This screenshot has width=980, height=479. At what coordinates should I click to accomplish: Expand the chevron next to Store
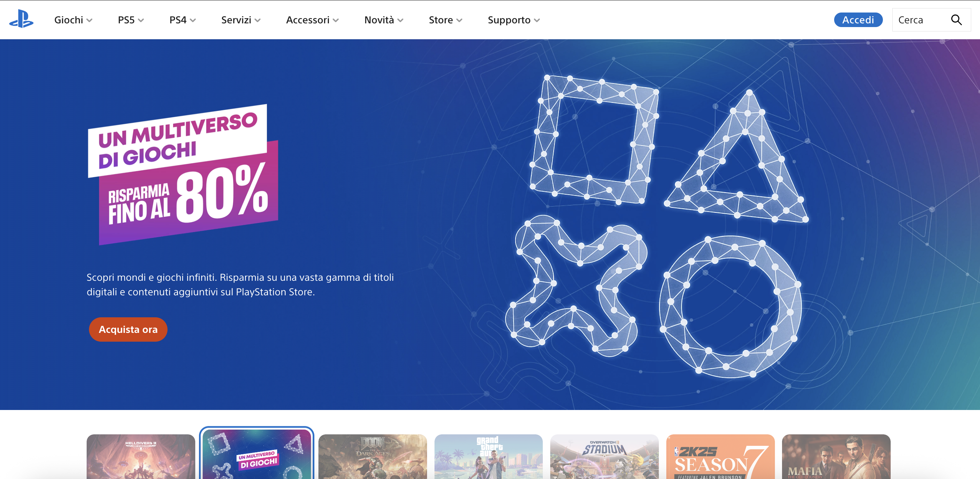click(459, 21)
